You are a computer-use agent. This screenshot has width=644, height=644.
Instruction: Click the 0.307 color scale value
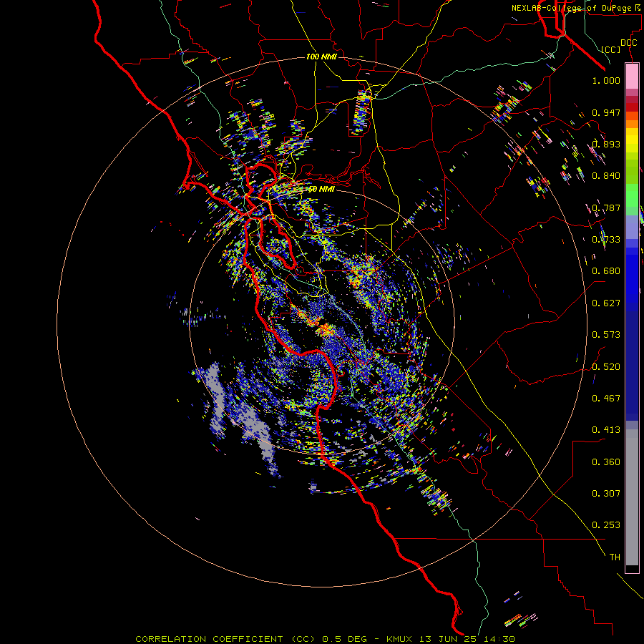pyautogui.click(x=606, y=494)
